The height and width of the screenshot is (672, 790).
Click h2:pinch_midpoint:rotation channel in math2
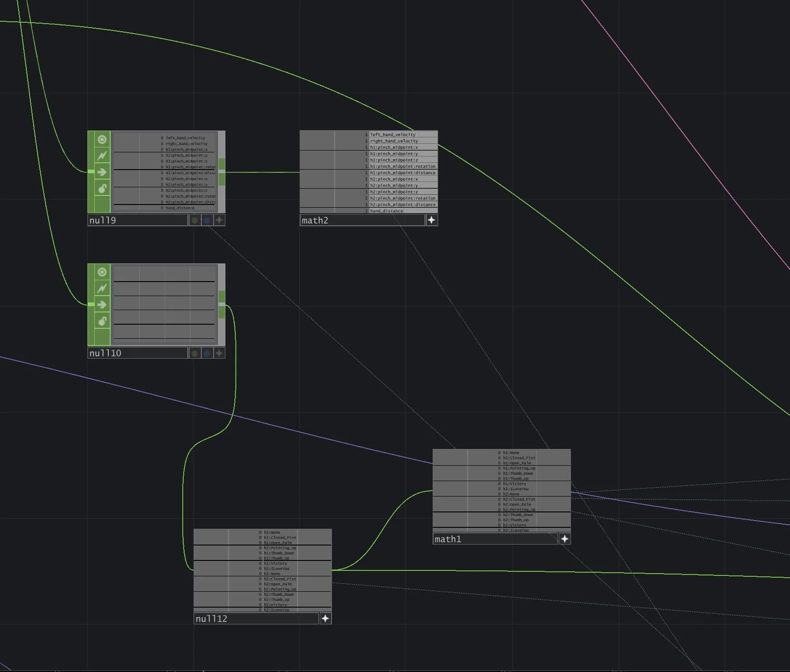point(403,198)
